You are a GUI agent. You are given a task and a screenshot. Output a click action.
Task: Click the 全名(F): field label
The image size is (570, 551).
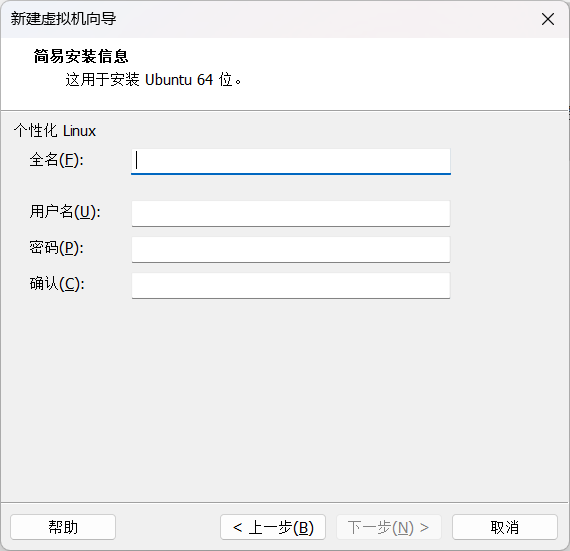coord(57,160)
